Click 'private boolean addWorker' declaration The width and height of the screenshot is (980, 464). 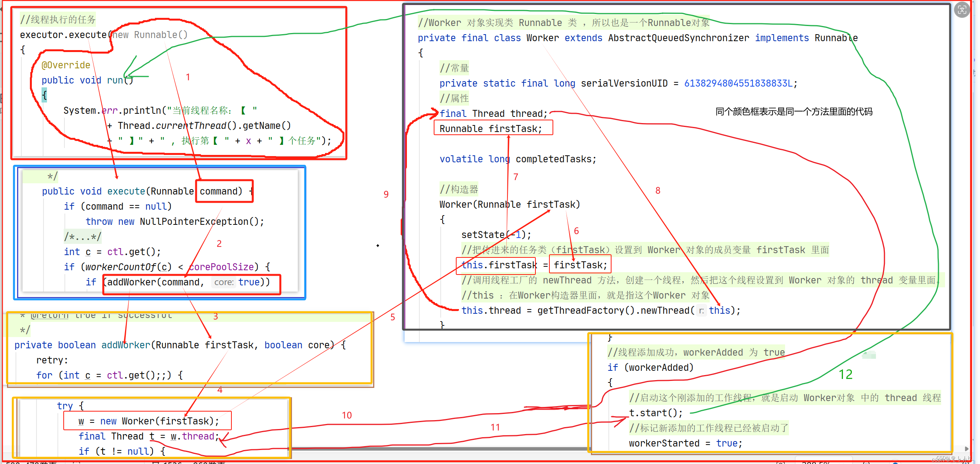pos(82,345)
